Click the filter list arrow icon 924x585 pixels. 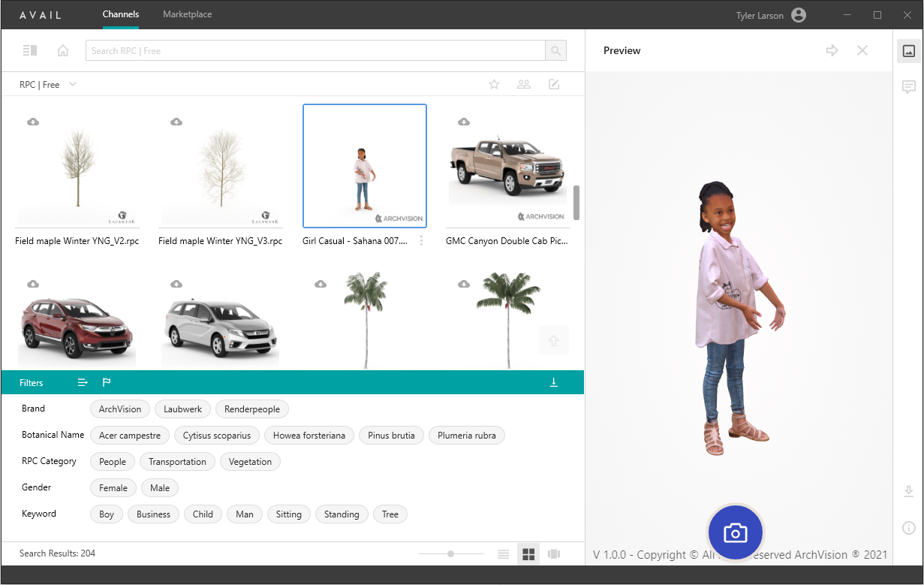83,382
